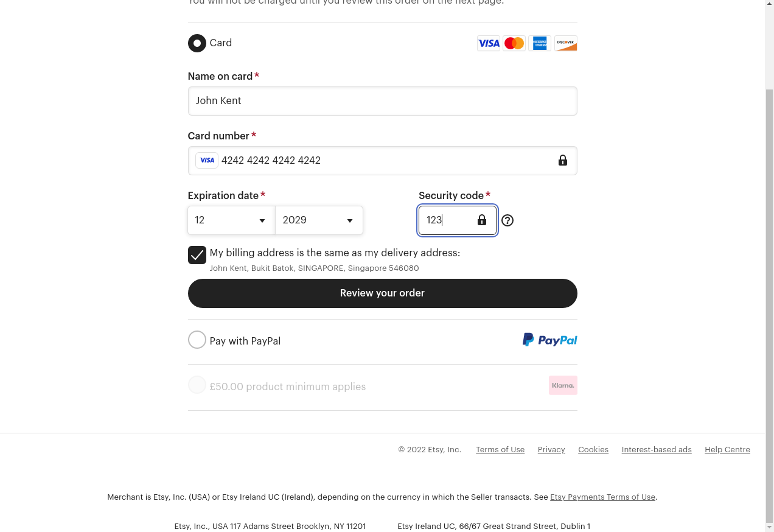The width and height of the screenshot is (774, 532).
Task: Click the Mastercard logo icon
Action: 514,43
